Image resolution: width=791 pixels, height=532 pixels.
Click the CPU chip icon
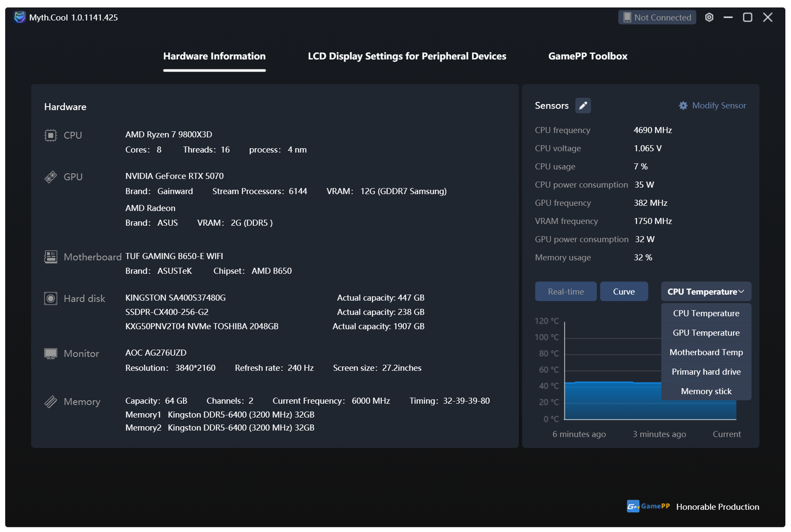(50, 135)
